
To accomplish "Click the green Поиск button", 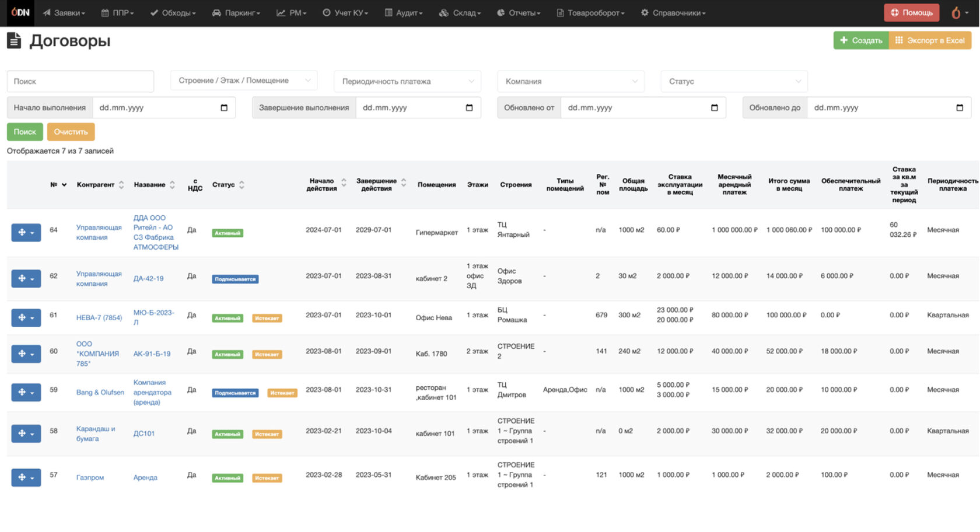I will tap(24, 132).
